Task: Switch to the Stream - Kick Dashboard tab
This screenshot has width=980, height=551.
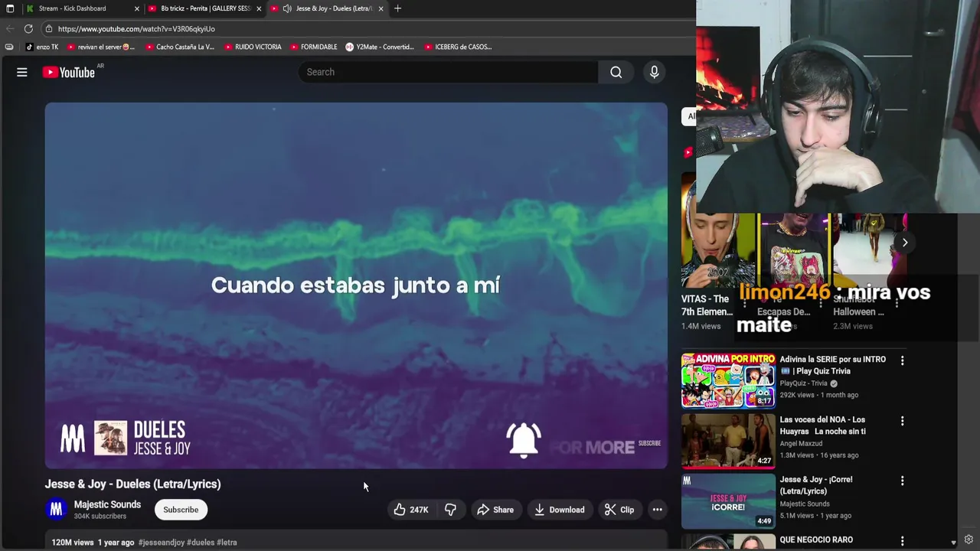Action: 73,8
